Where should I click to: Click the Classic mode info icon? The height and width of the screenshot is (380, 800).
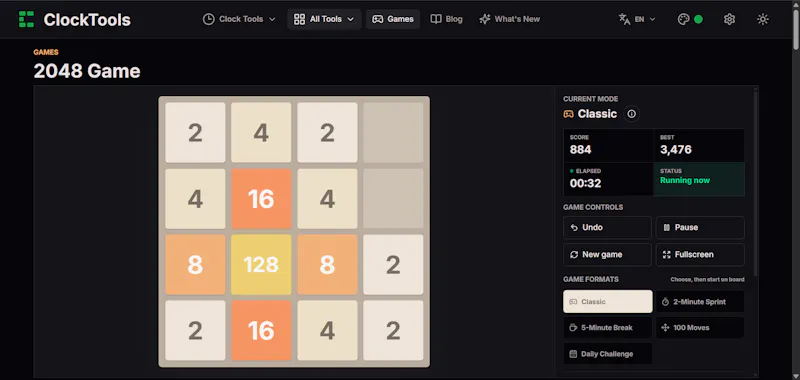pos(632,114)
